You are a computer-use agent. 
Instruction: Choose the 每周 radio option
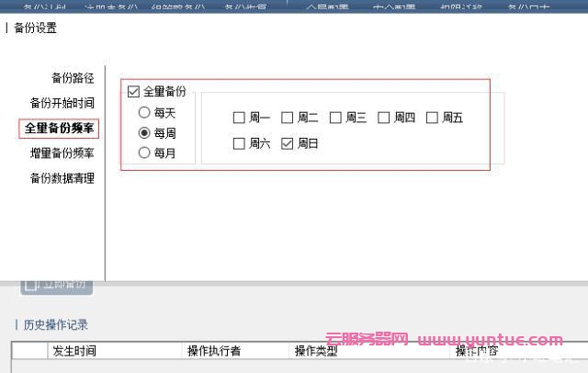[x=144, y=133]
